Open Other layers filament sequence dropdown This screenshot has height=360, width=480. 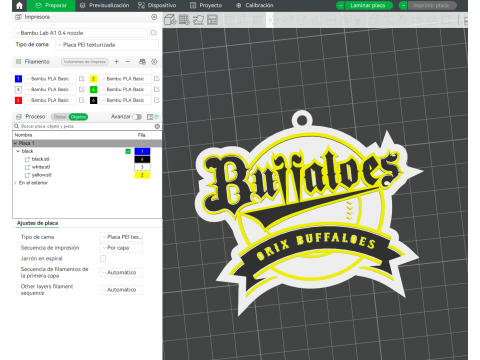pos(121,290)
